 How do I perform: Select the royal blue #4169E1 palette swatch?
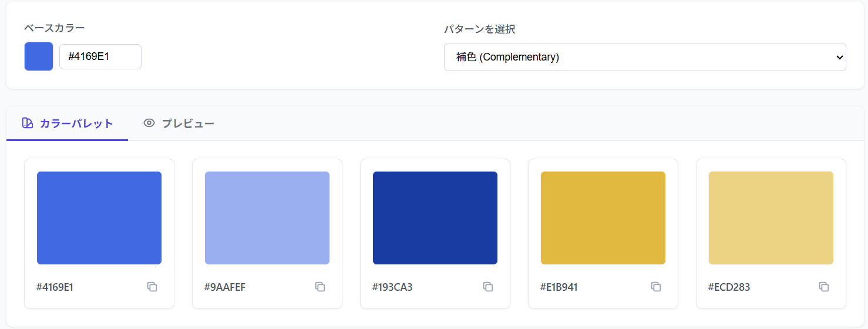pyautogui.click(x=99, y=218)
